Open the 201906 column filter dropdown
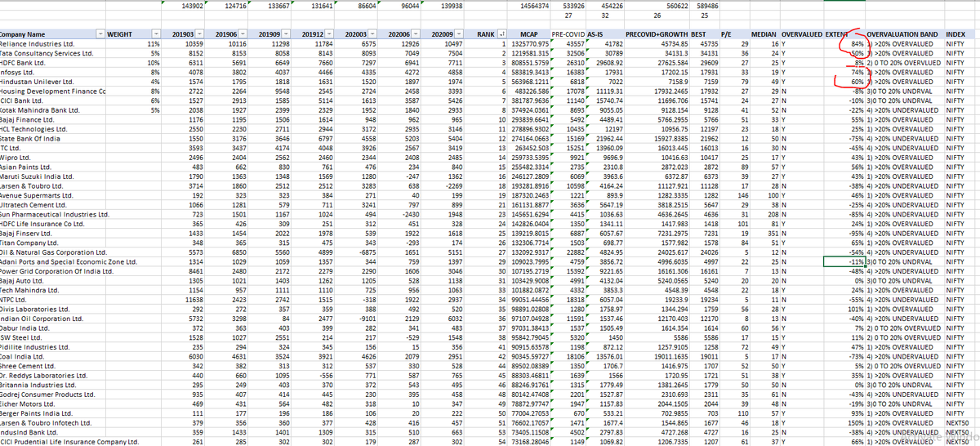 [243, 33]
